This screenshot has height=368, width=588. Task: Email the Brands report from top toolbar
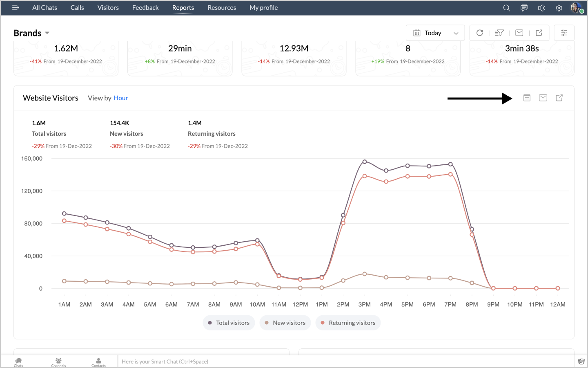point(519,33)
